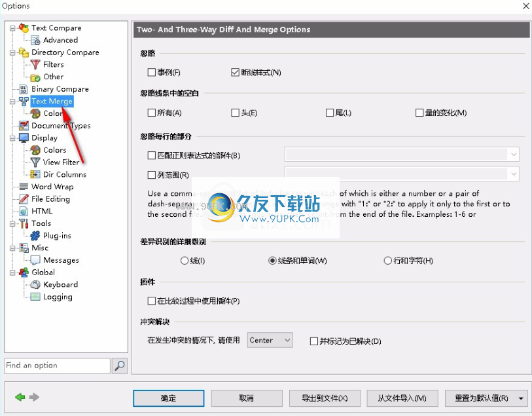532x416 pixels.
Task: Click the search magnifier button
Action: click(x=120, y=366)
